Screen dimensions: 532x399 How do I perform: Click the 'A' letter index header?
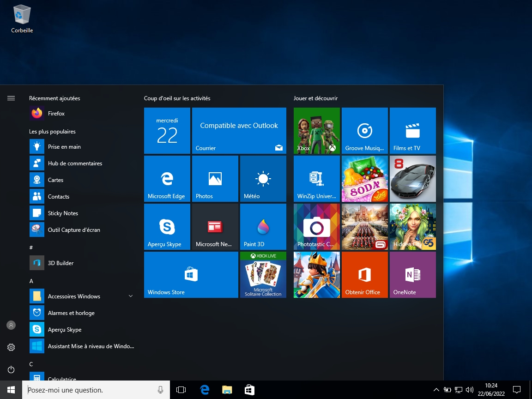(31, 281)
